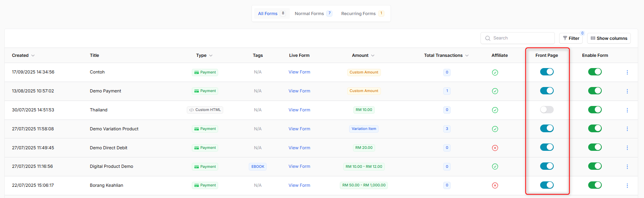Open three-dot menu for Thailand row
Viewport: 644px width, 198px height.
click(627, 110)
